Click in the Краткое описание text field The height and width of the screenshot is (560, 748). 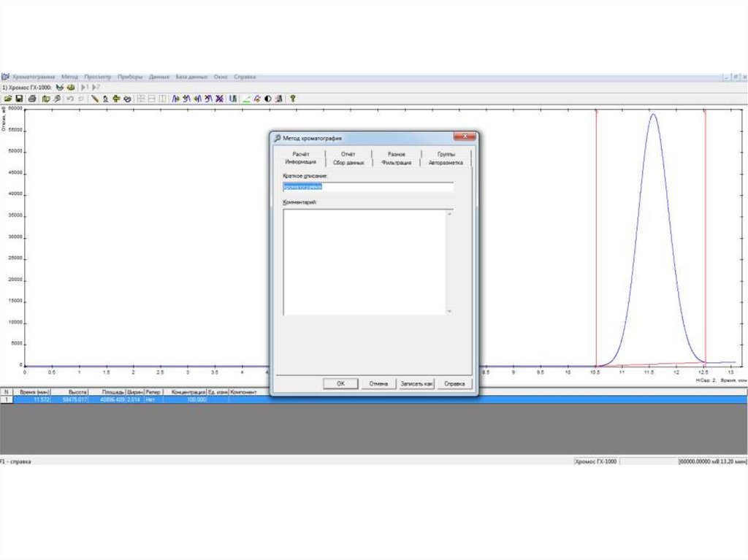pos(368,187)
